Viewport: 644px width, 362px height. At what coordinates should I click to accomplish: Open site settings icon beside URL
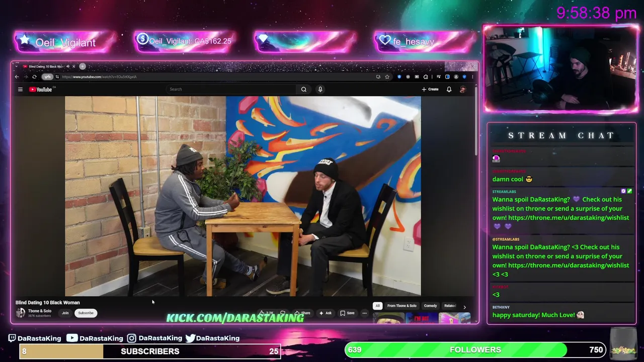coord(57,77)
